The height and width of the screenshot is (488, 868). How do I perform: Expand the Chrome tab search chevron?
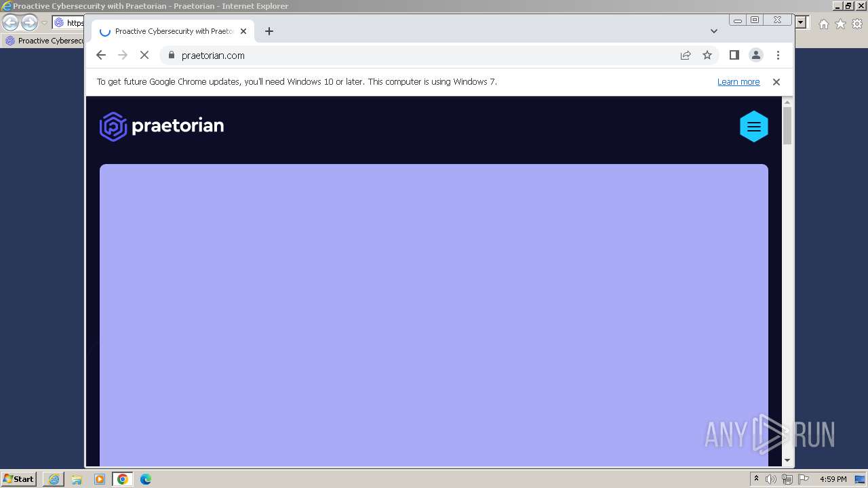point(714,31)
